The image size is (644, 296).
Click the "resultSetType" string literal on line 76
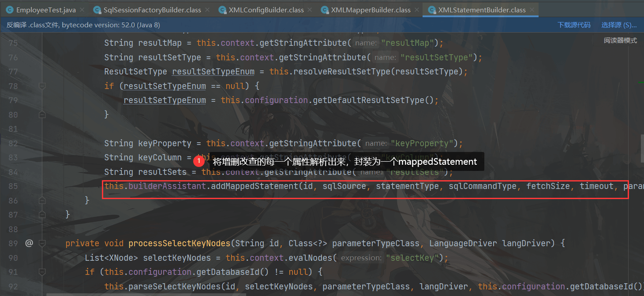click(x=438, y=57)
